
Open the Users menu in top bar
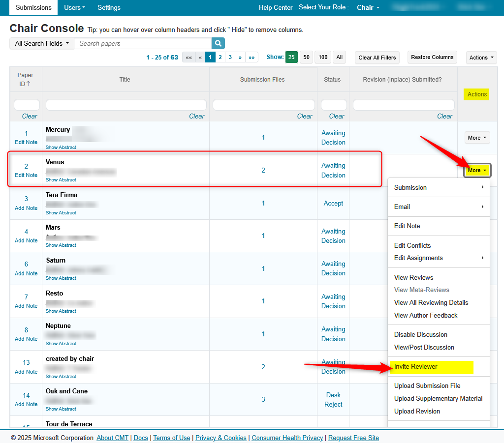[x=74, y=7]
